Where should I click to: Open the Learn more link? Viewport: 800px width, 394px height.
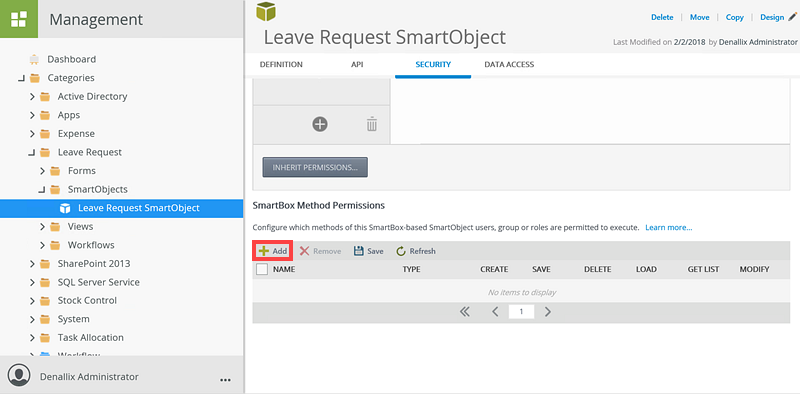[x=669, y=227]
